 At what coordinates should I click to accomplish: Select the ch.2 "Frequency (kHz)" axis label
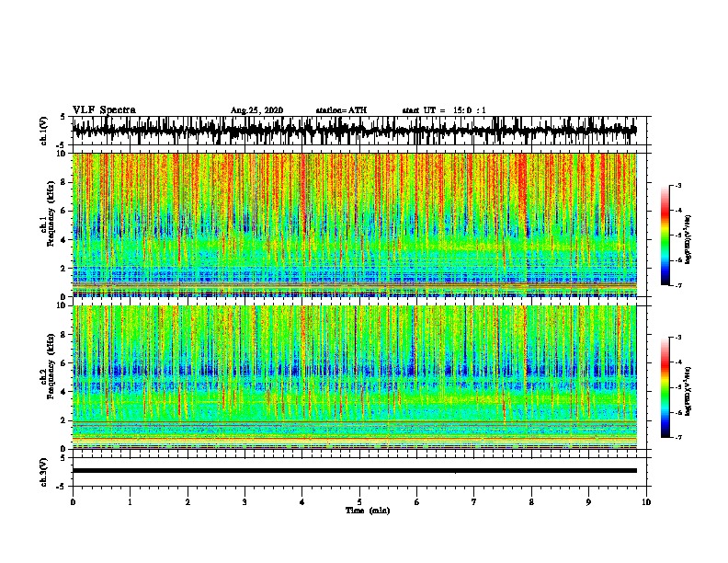tap(51, 366)
